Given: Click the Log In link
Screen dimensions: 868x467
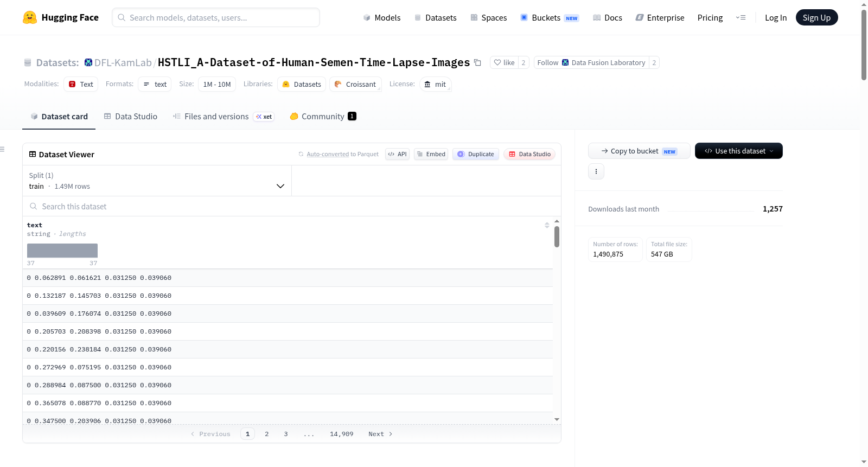Looking at the screenshot, I should tap(776, 18).
